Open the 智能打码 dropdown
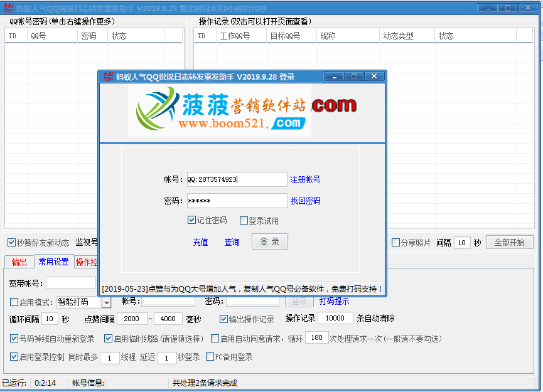Screen dimensions: 543x392 click(106, 303)
